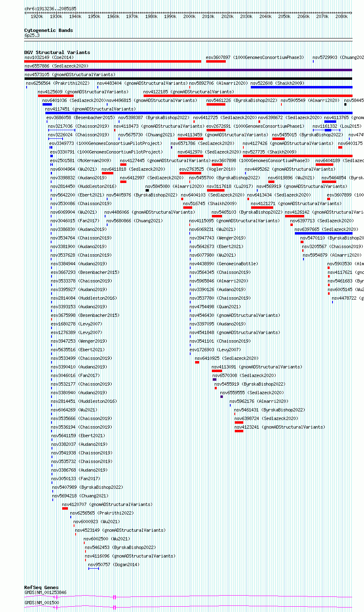
Task: Click the red bar under nsv4120707
Action: pos(65,508)
